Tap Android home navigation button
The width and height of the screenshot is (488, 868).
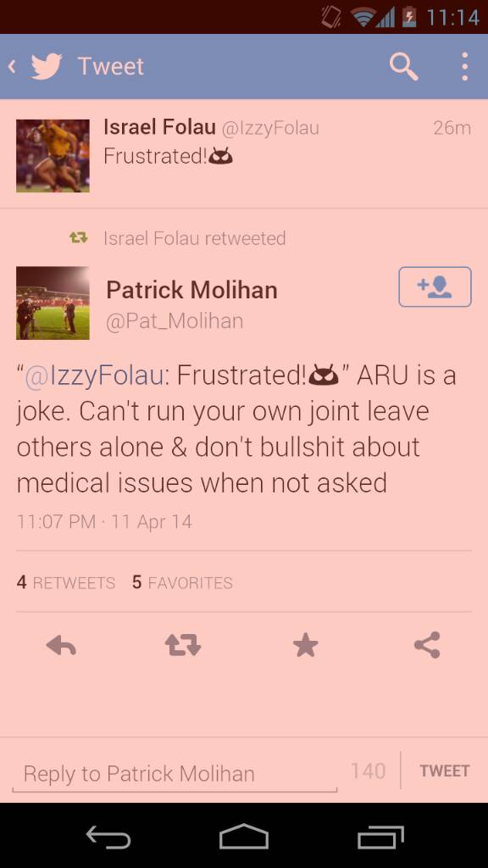(x=244, y=837)
